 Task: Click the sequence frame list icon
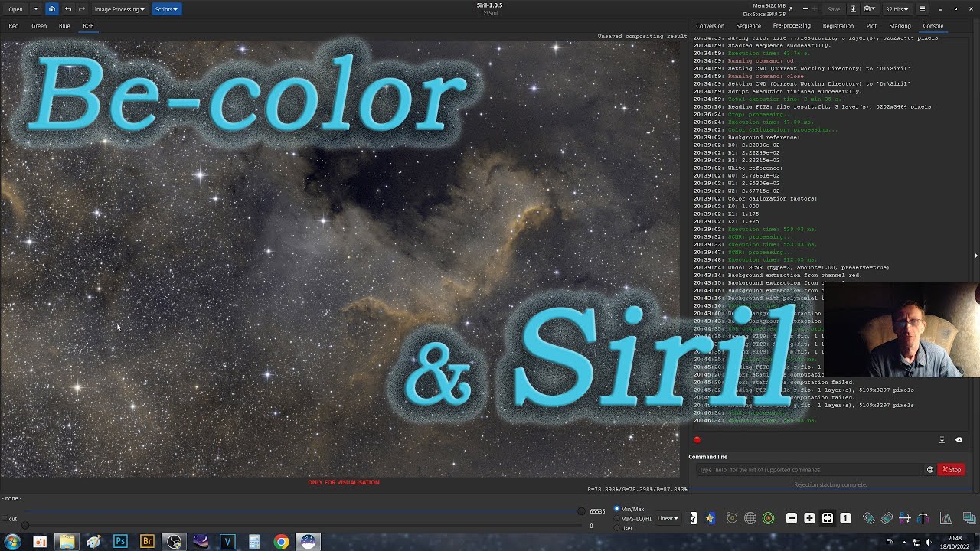click(969, 518)
